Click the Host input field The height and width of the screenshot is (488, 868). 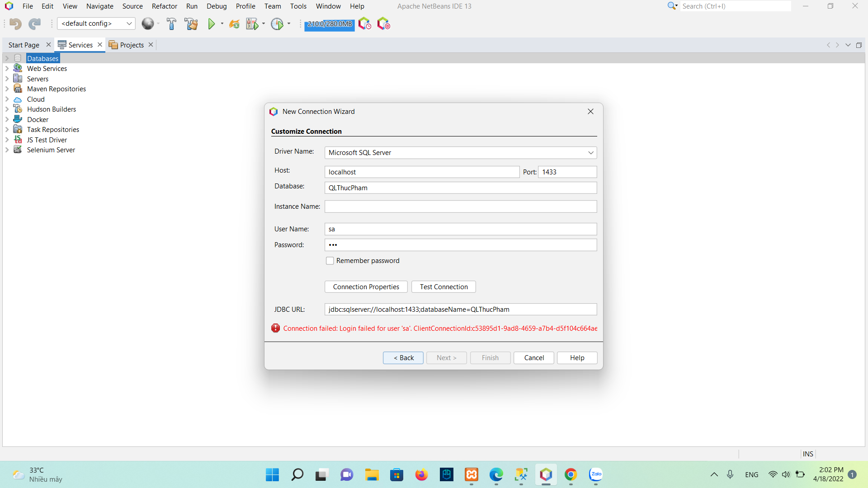tap(422, 172)
